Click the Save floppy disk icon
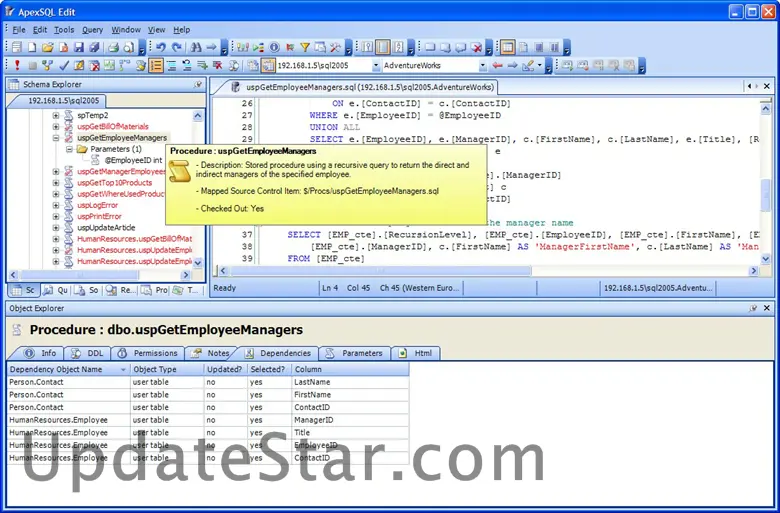780x513 pixels. pos(79,48)
